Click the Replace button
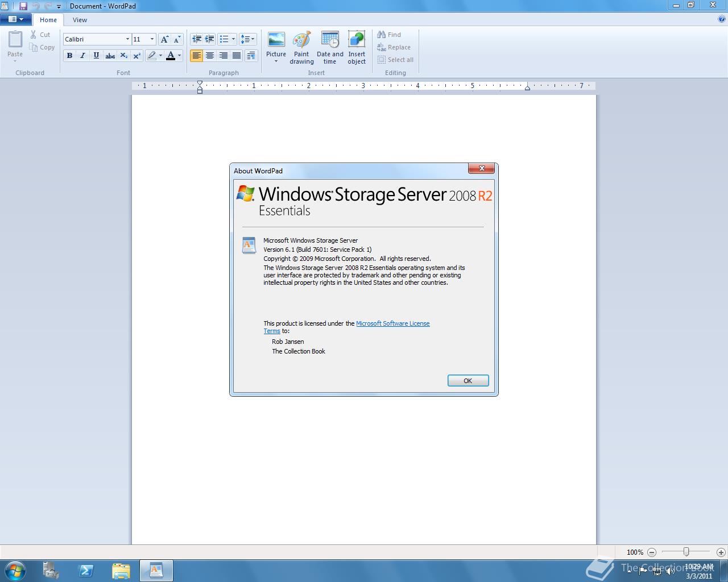 (394, 47)
